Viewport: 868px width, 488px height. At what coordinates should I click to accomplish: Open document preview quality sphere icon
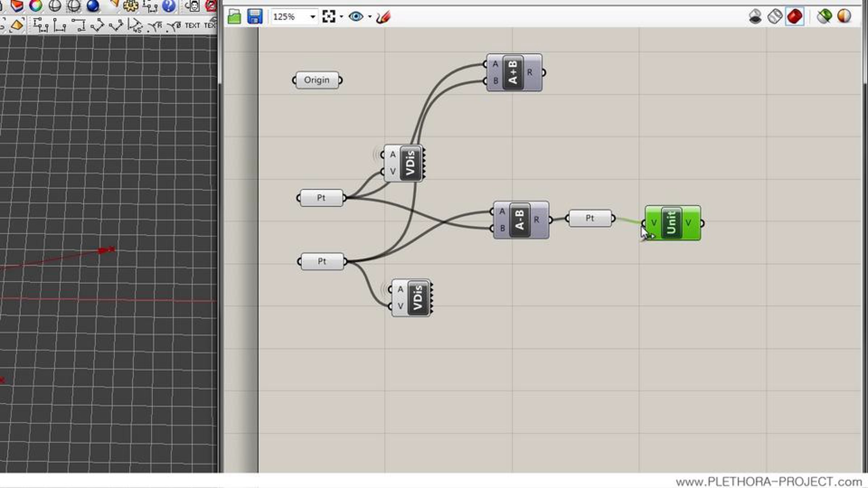[x=844, y=17]
